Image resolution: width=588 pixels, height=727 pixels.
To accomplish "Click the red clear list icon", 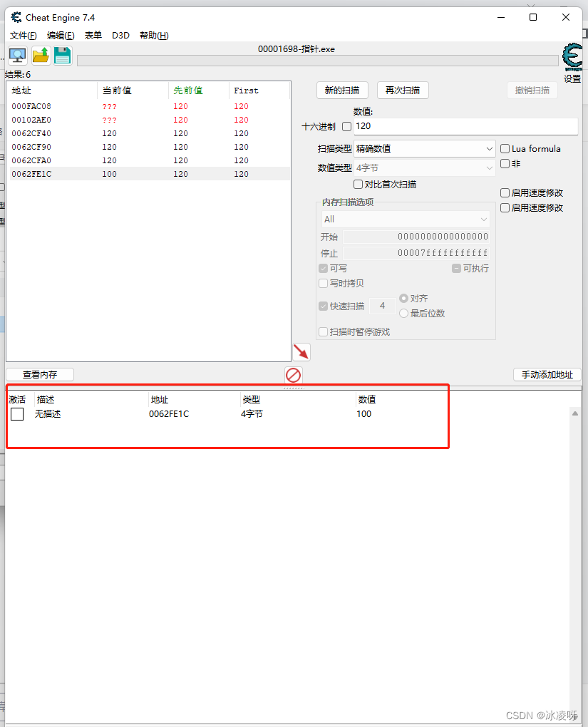I will 293,375.
